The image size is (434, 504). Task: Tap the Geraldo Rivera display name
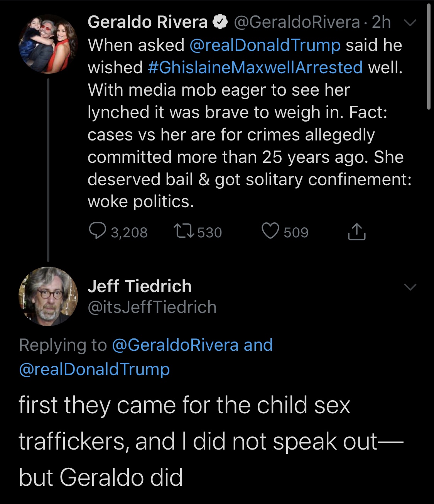click(x=147, y=22)
